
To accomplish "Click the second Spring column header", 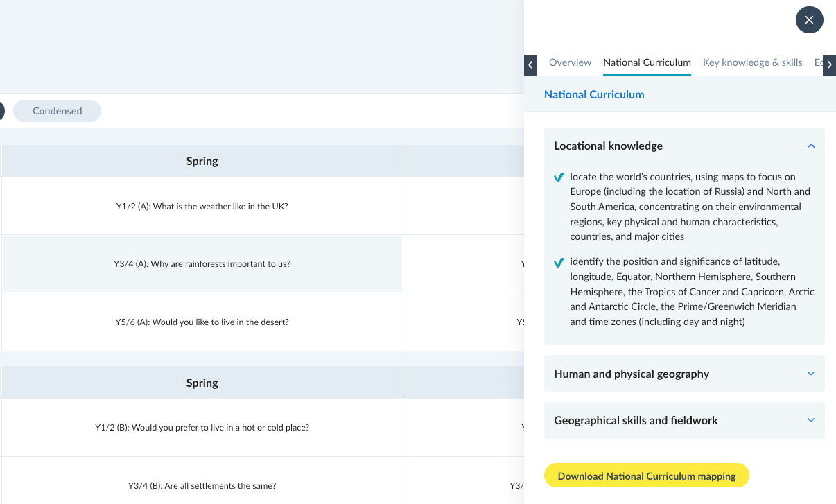I will tap(202, 383).
